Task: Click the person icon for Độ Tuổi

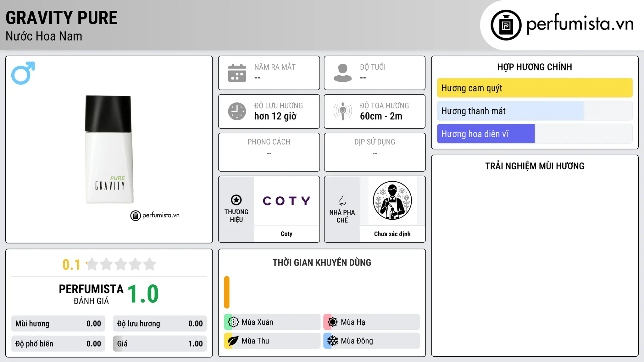Action: click(343, 73)
